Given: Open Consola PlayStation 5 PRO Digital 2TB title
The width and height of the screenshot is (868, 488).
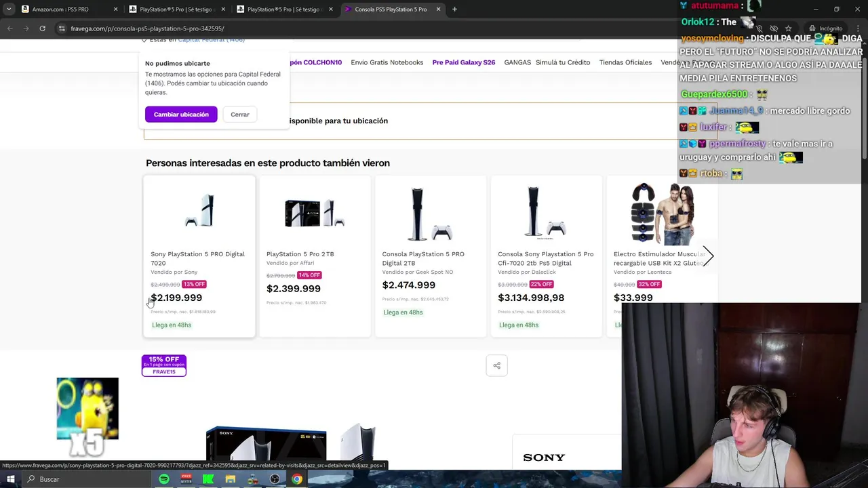Looking at the screenshot, I should tap(423, 258).
